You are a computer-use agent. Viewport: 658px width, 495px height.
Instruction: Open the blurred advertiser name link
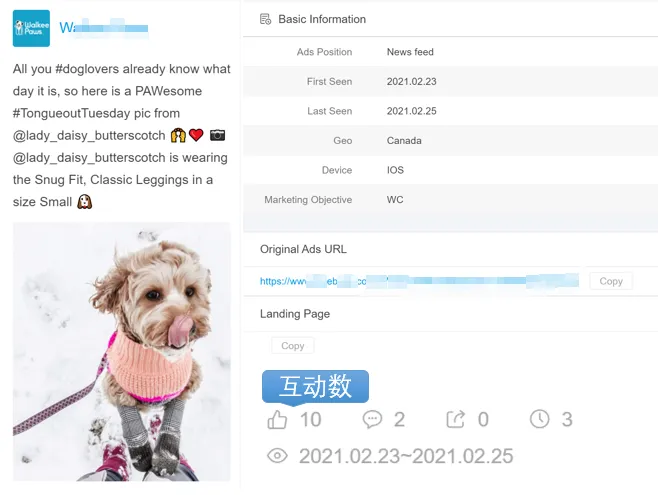pos(104,28)
